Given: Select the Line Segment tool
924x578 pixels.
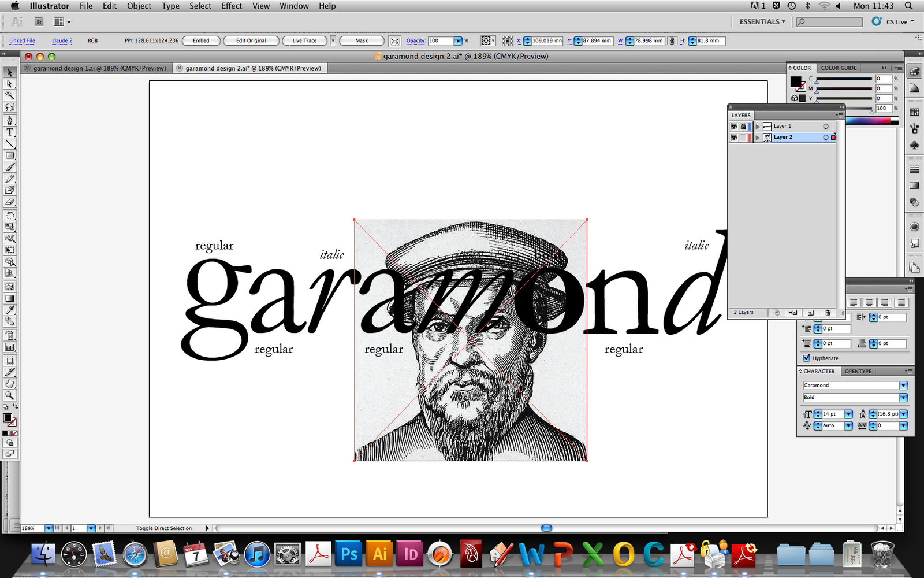Looking at the screenshot, I should tap(10, 143).
